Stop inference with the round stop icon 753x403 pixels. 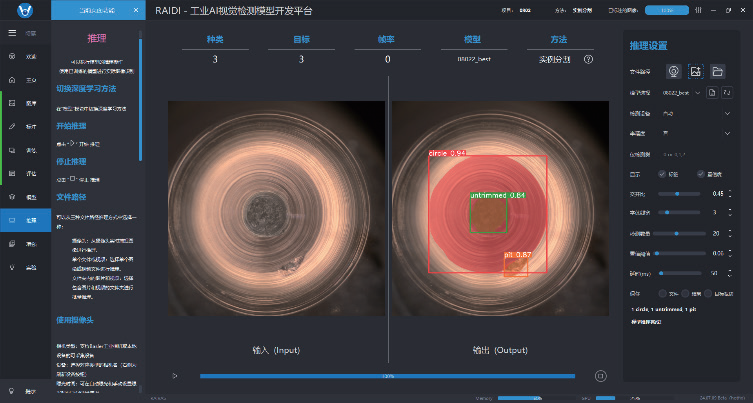600,376
